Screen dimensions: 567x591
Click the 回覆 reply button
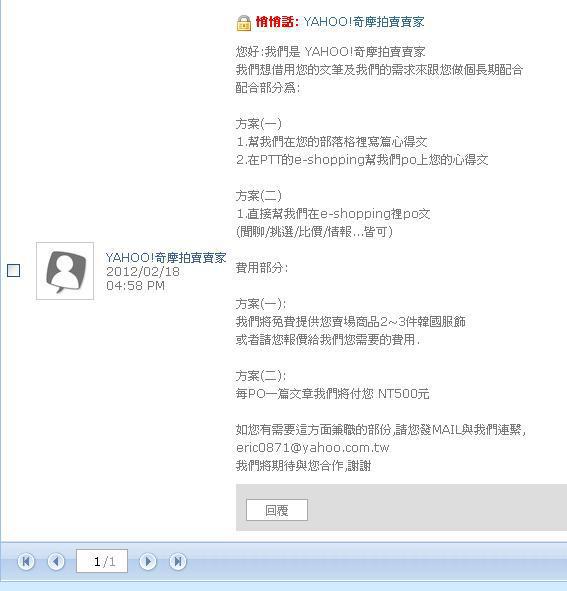pyautogui.click(x=277, y=510)
